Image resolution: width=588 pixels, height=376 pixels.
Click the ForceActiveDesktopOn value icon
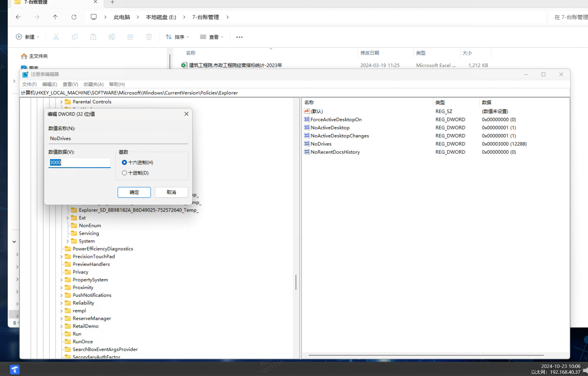point(307,119)
